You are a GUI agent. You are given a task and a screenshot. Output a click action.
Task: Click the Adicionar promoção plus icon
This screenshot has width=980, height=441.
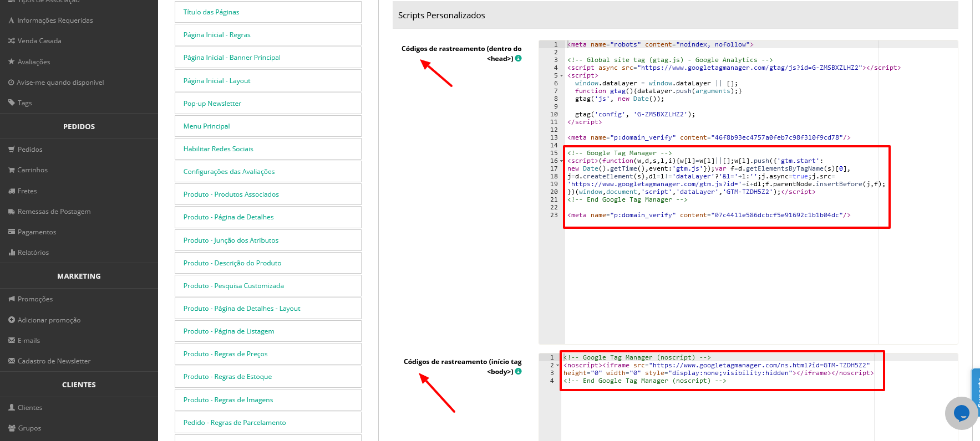point(11,320)
